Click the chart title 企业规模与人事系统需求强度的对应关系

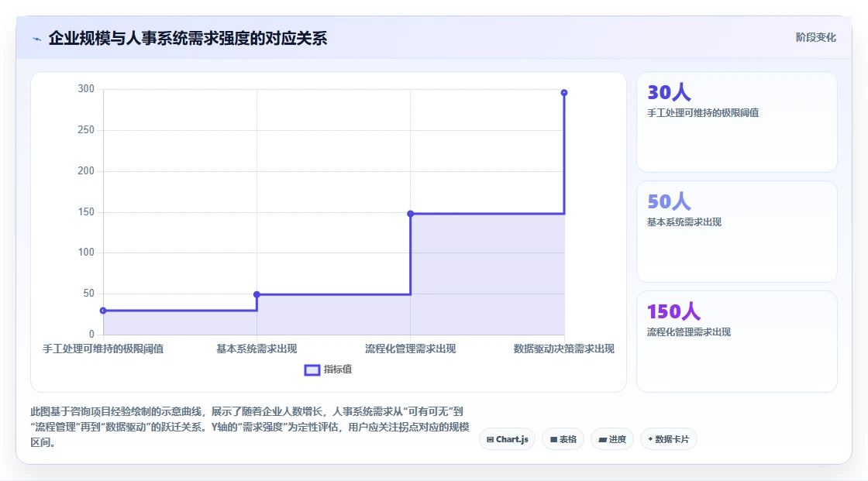tap(188, 38)
